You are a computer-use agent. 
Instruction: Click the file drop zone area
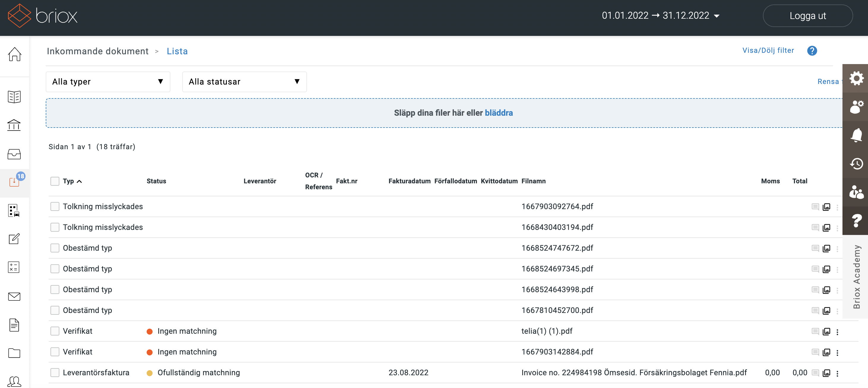(444, 113)
